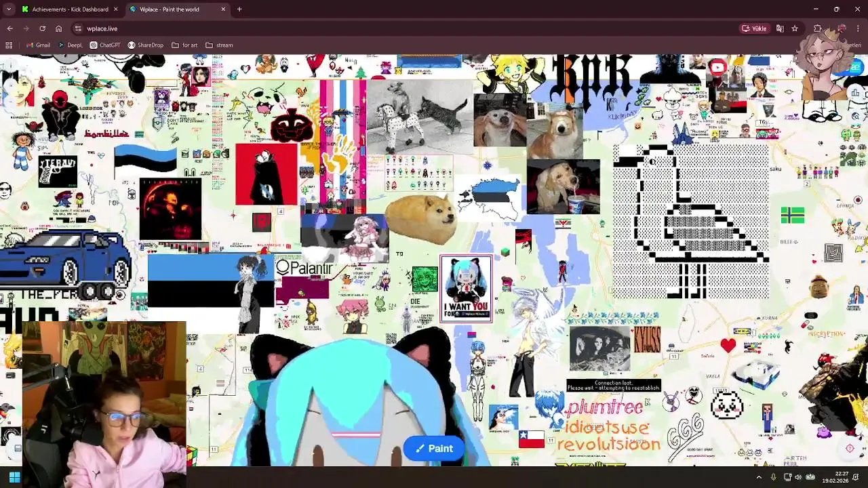Bookmark this page with the star icon
Screen dimensions: 868x488
pyautogui.click(x=795, y=28)
